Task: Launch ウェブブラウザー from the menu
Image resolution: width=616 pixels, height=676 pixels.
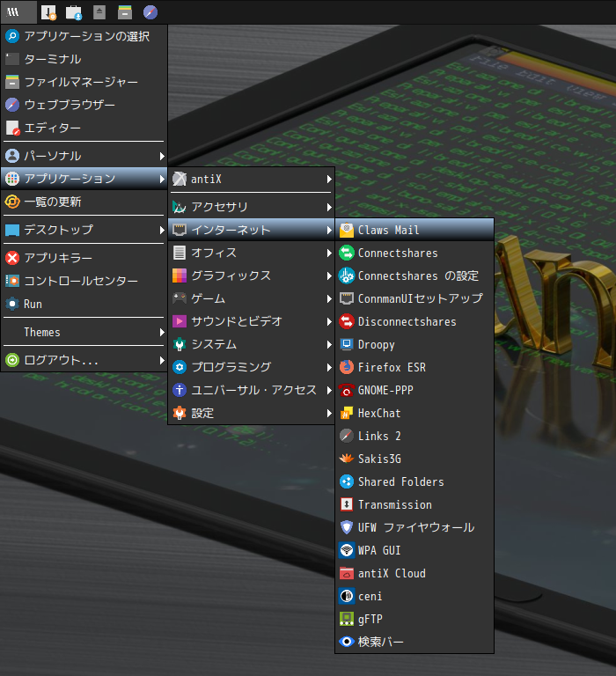Action: (84, 105)
